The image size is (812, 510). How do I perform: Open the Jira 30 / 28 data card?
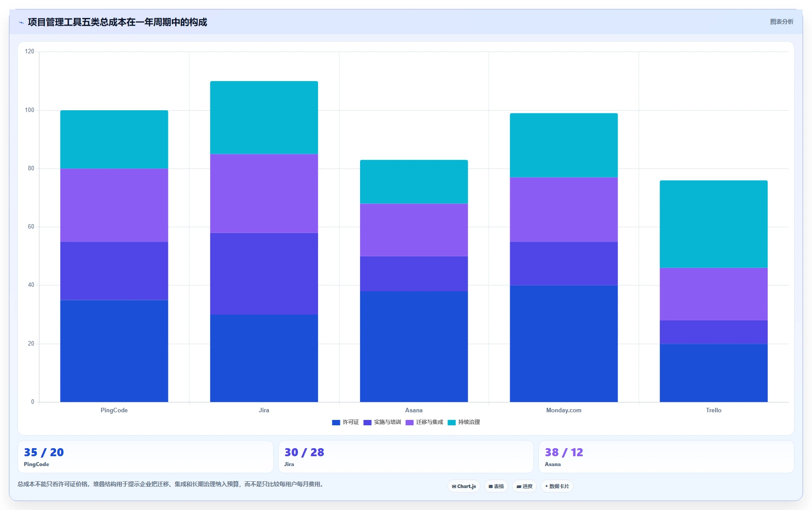click(x=406, y=457)
